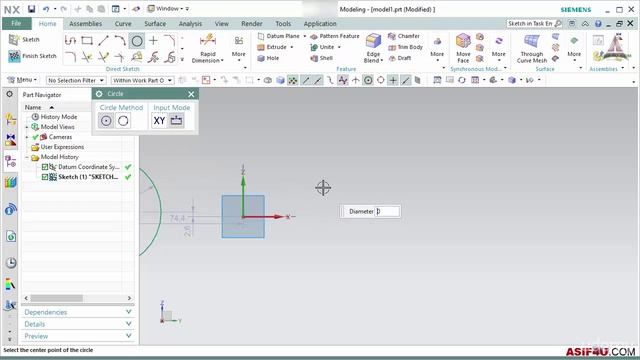Choose Circle by Center and Diameter method

106,121
